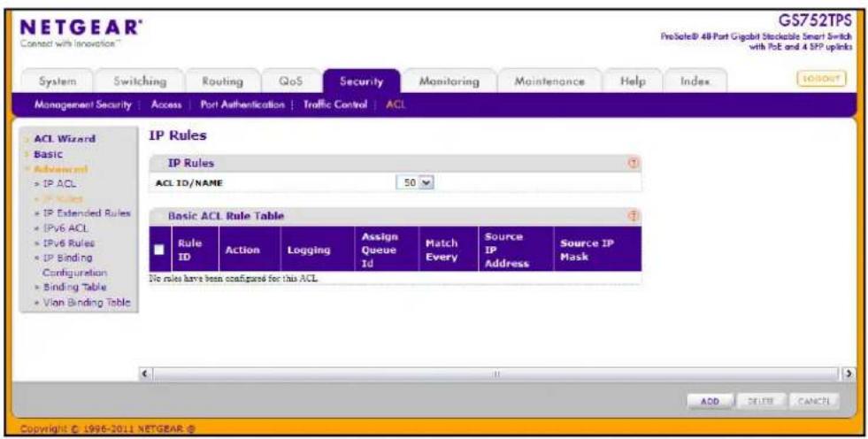Click the Rule ID column header
The width and height of the screenshot is (868, 439).
pyautogui.click(x=195, y=250)
